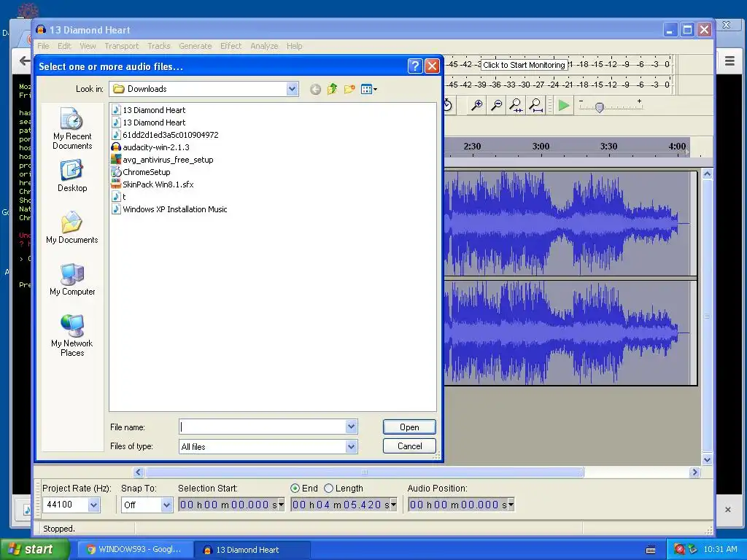Image resolution: width=747 pixels, height=560 pixels.
Task: Open the Help menu
Action: [295, 46]
